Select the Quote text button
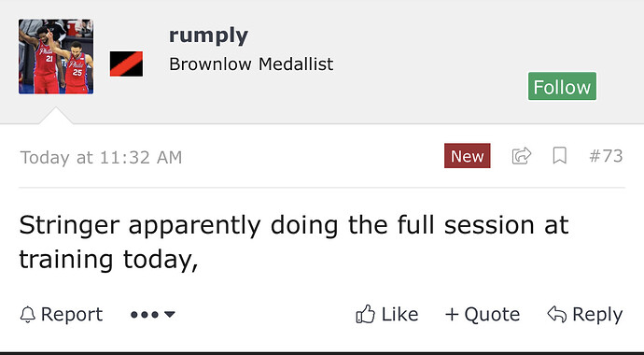The image size is (644, 355). tap(492, 315)
